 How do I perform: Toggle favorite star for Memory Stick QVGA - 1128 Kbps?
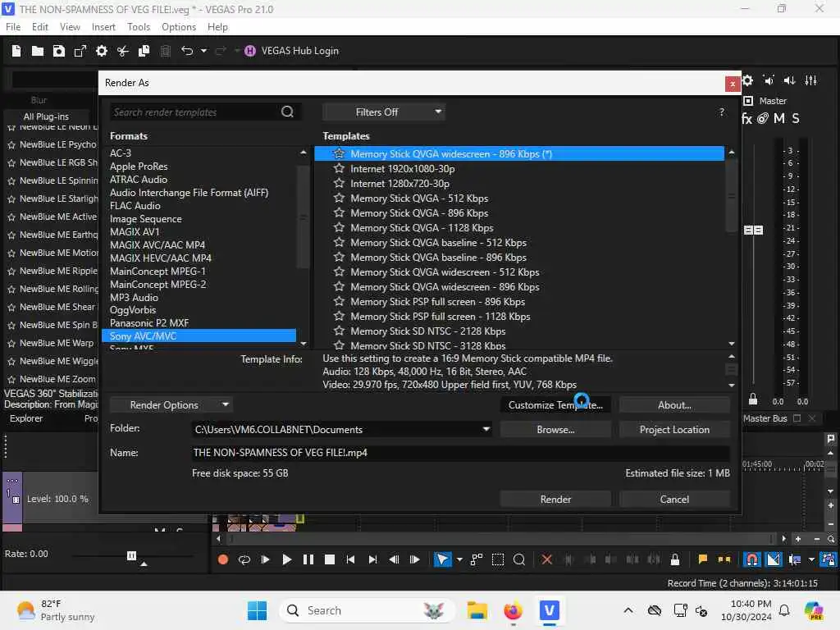click(339, 228)
